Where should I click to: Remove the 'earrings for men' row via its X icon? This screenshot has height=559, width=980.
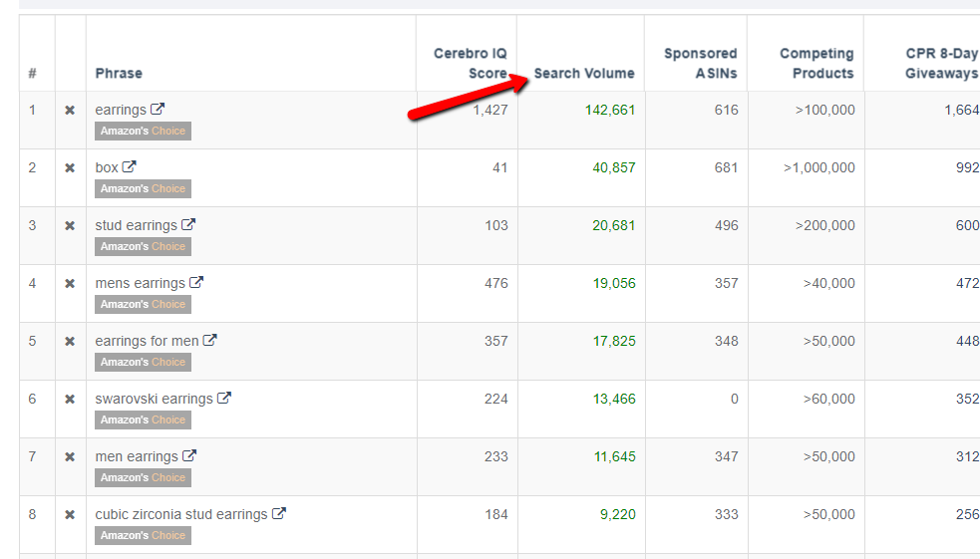[x=70, y=342]
